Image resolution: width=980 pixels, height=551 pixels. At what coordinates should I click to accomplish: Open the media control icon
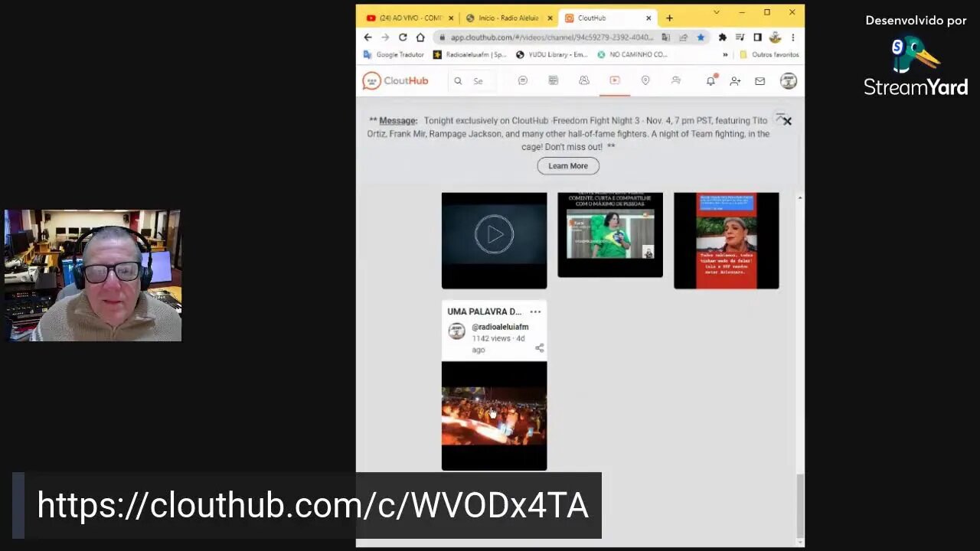(740, 37)
